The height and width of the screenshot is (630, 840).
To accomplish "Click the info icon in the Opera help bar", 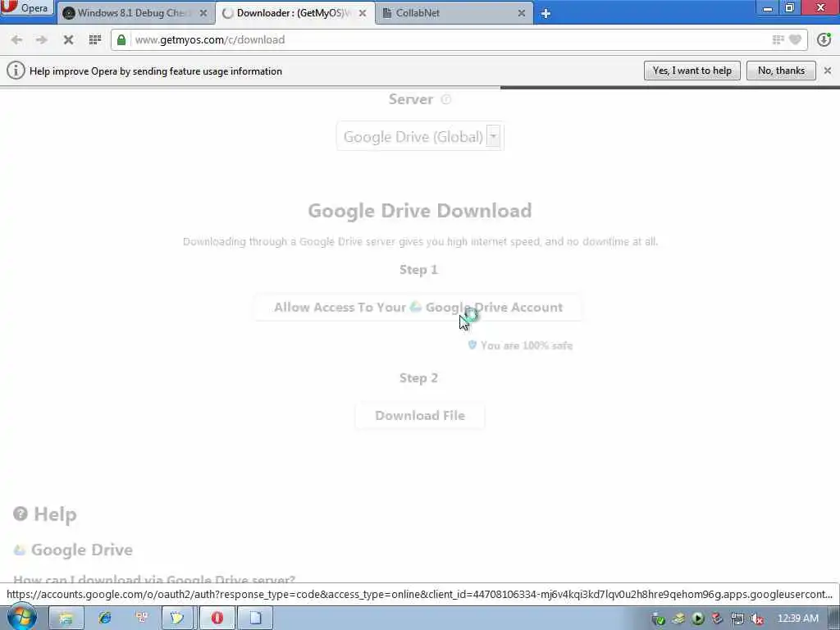I will click(x=16, y=71).
